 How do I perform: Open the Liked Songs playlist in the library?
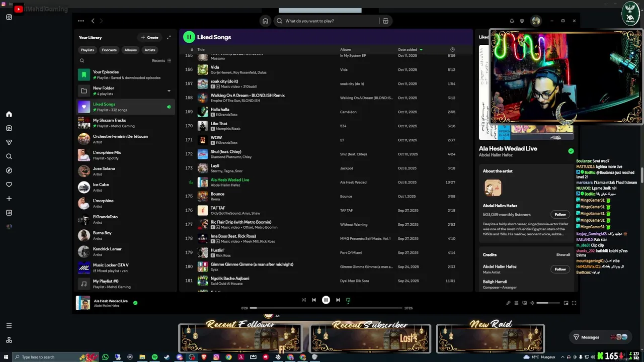click(126, 107)
